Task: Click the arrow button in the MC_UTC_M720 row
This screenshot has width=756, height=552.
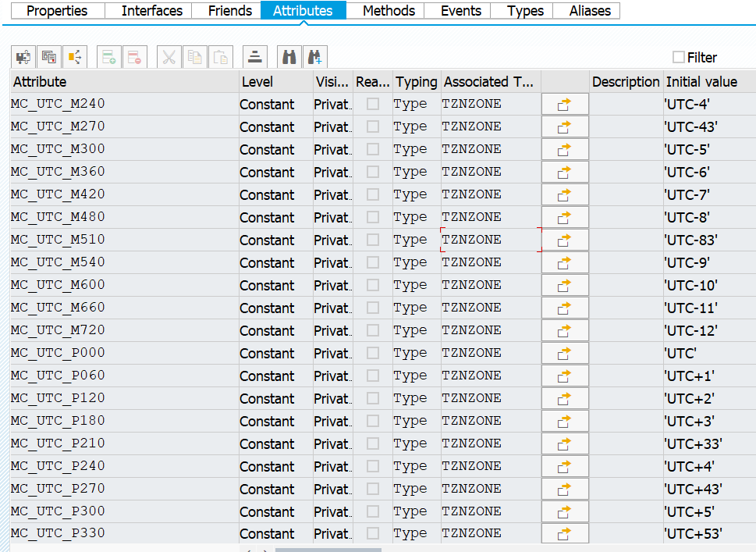Action: click(x=565, y=330)
